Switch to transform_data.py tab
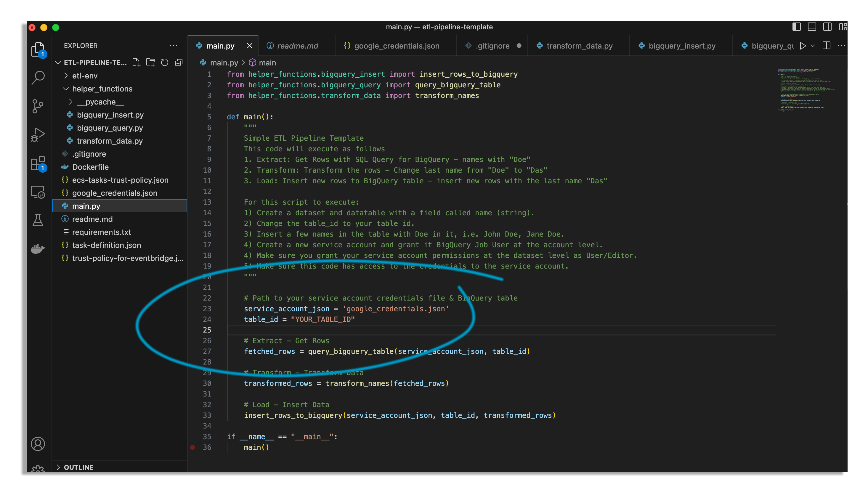868x496 pixels. tap(579, 46)
